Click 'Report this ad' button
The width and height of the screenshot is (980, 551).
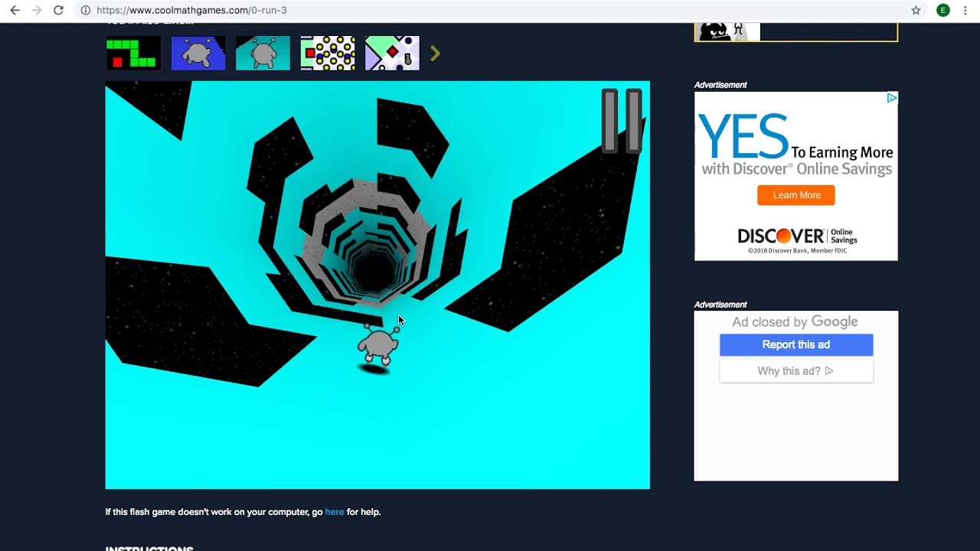[x=796, y=344]
